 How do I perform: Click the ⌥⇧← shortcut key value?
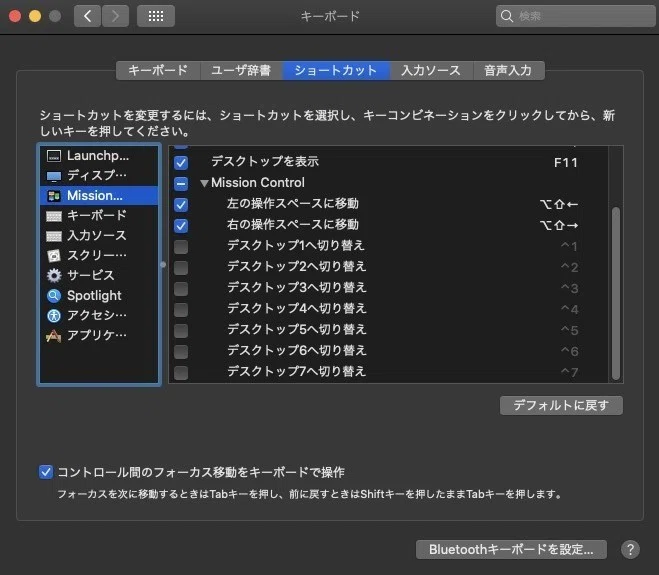(559, 205)
